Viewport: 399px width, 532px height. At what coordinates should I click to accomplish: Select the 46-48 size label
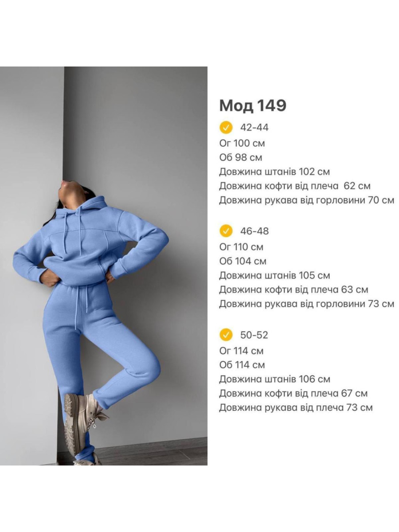(254, 231)
